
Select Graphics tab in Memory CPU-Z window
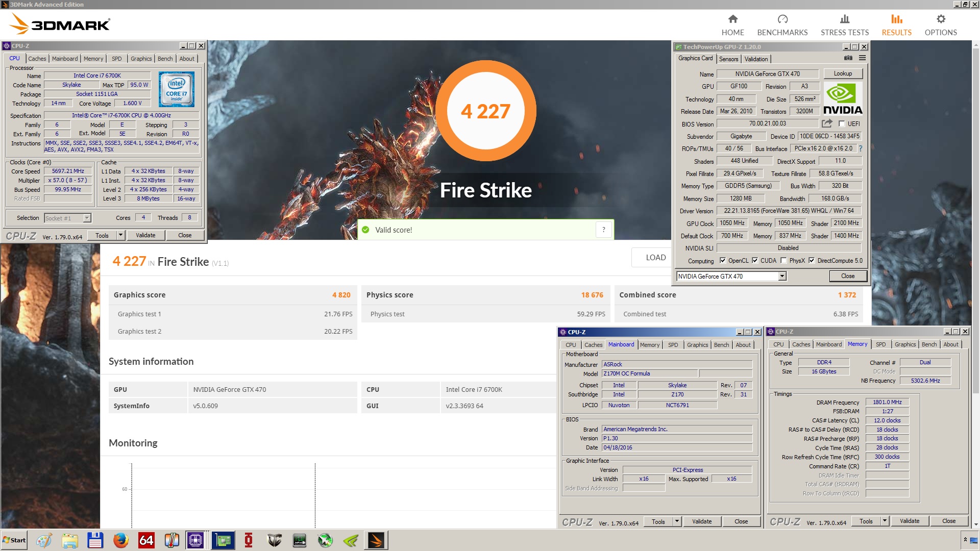coord(905,344)
